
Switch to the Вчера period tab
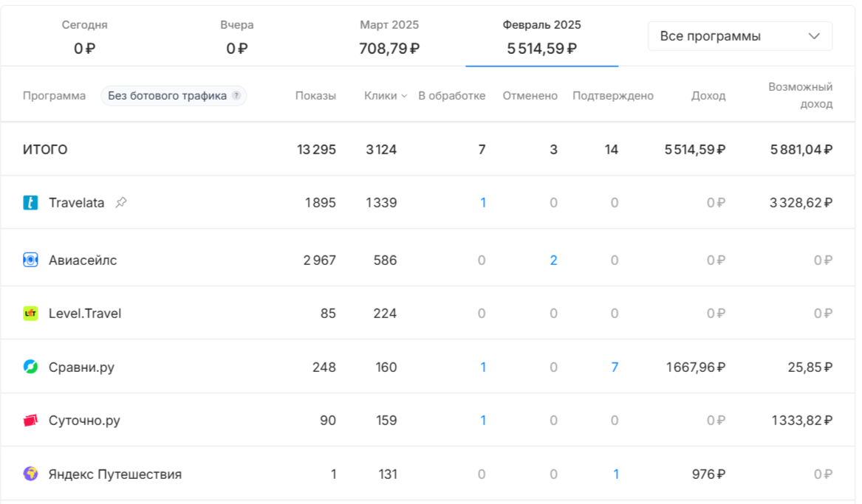coord(237,37)
